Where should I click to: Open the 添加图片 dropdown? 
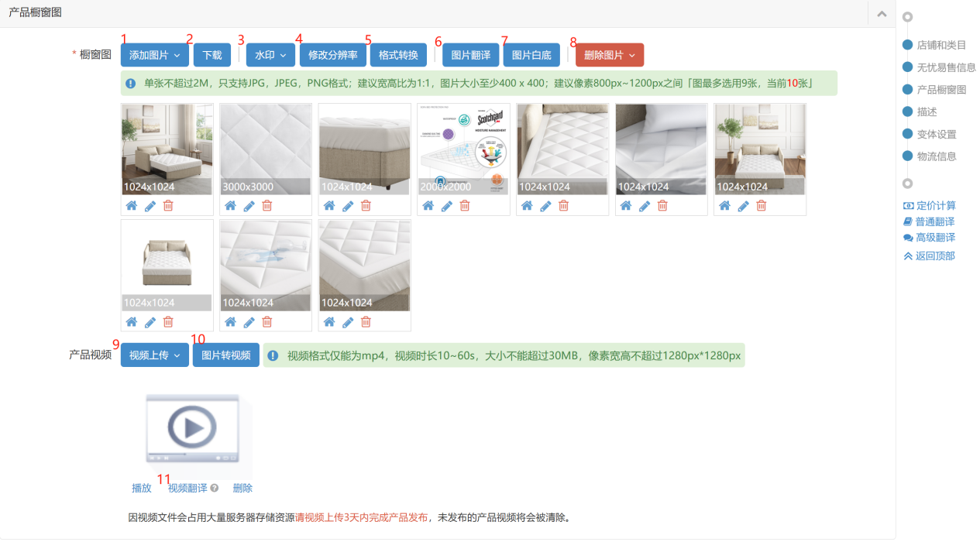coord(154,55)
